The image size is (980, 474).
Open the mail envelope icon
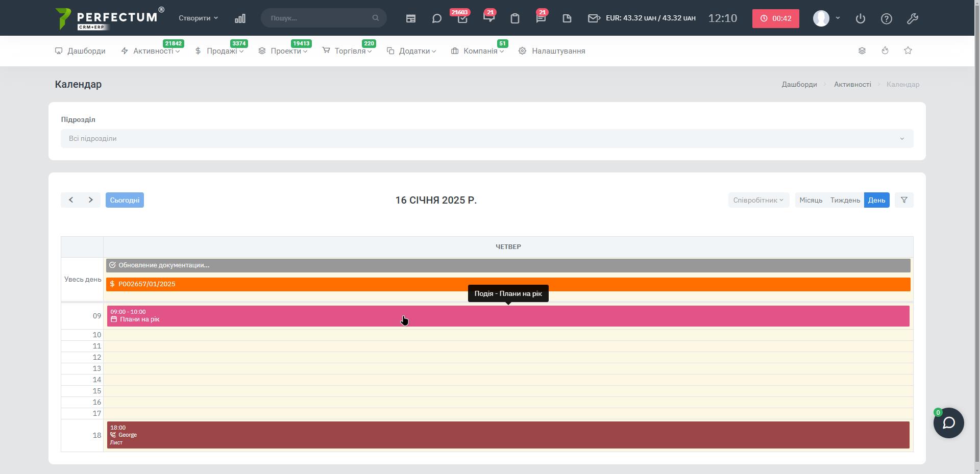pos(594,18)
